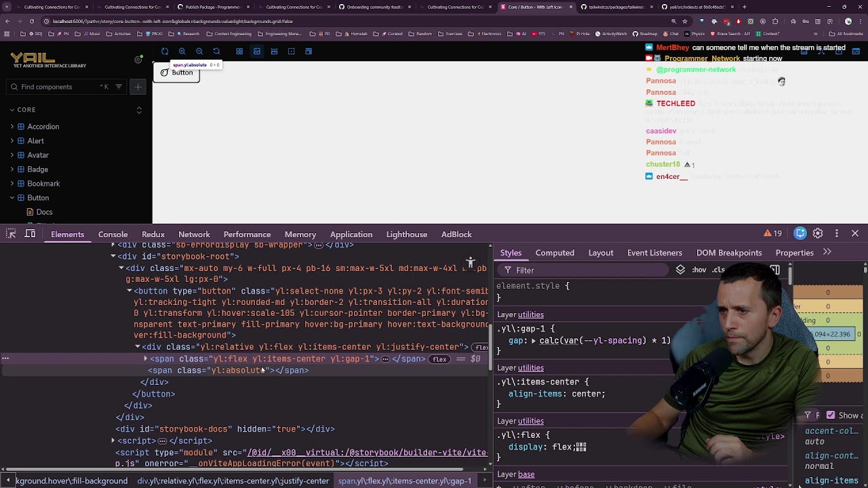Open the Network tab

194,235
